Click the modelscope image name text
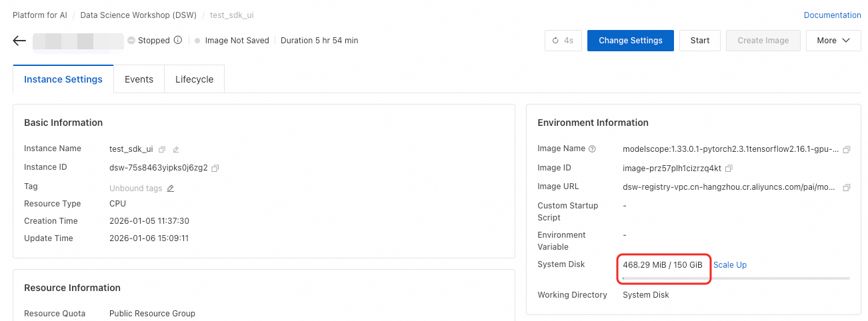Screen dimensions: 868x321 731,149
